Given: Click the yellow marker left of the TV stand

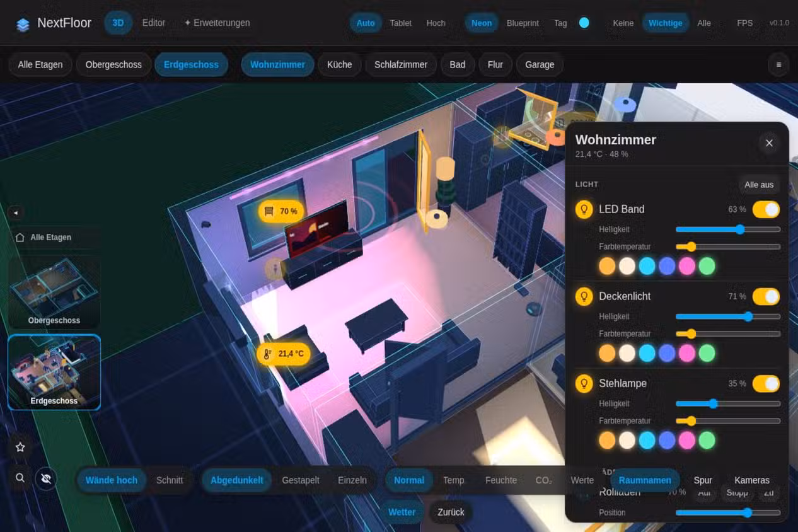Looking at the screenshot, I should (274, 269).
